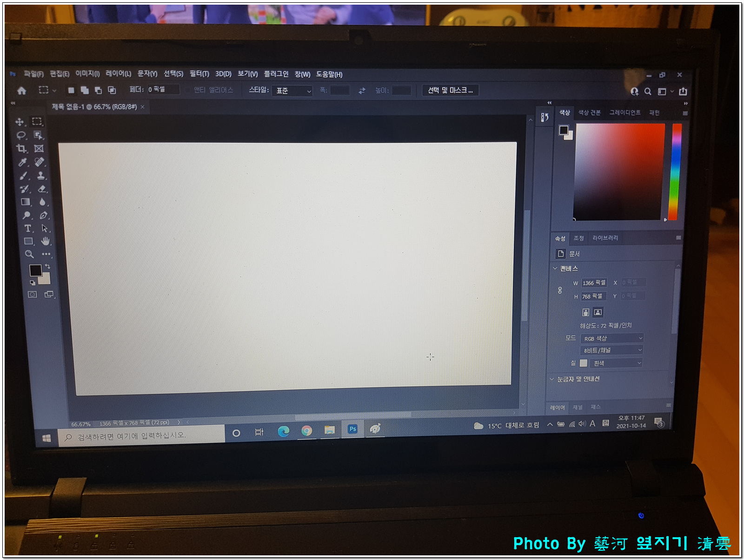
Task: Open the 8비트/채널 bit depth dropdown
Action: pyautogui.click(x=611, y=350)
